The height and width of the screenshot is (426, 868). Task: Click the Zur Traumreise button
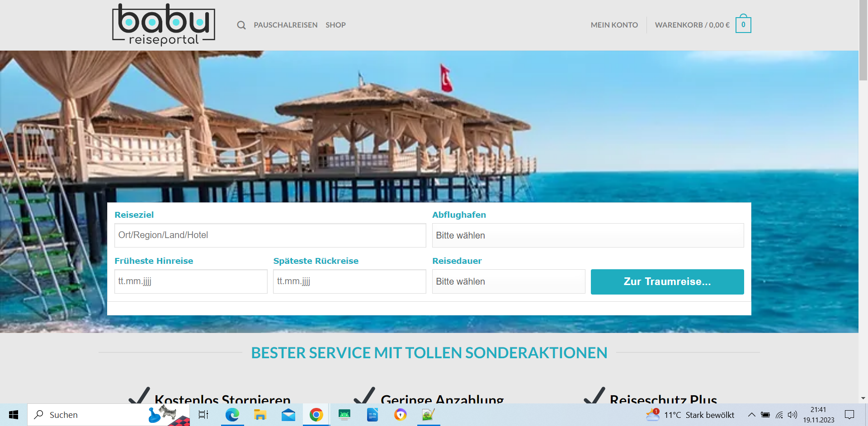(667, 282)
